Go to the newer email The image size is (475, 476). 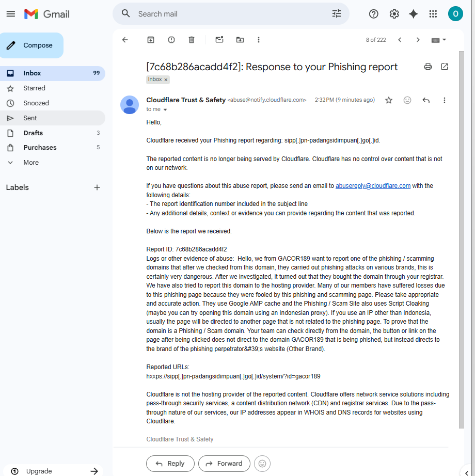pyautogui.click(x=400, y=40)
